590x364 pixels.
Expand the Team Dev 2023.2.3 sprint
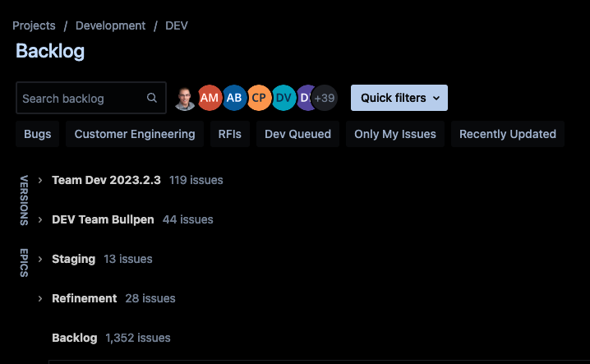[x=40, y=180]
